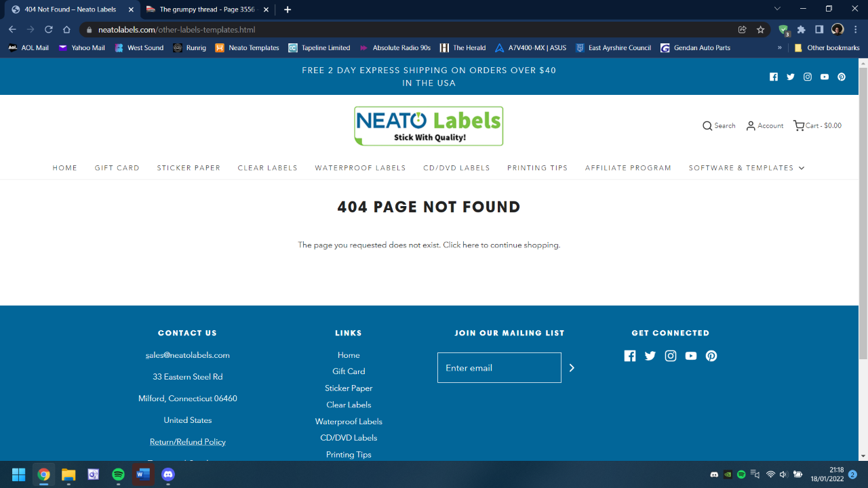This screenshot has width=868, height=488.
Task: Open File Explorer from the taskbar
Action: tap(68, 474)
